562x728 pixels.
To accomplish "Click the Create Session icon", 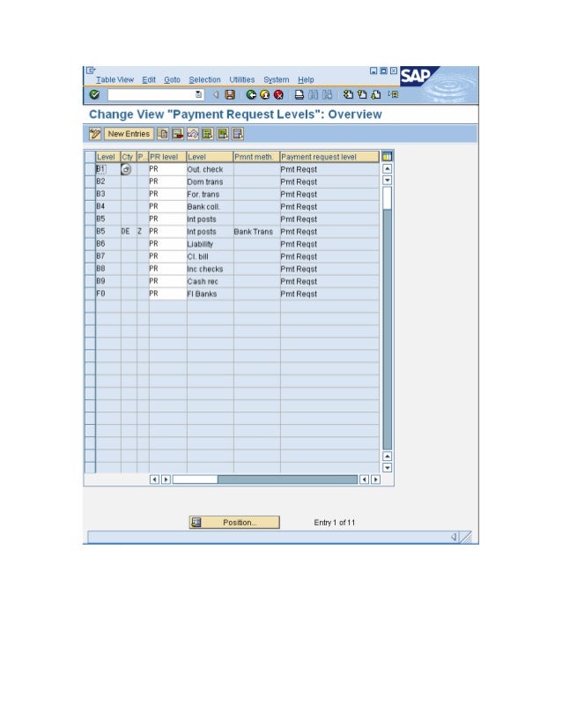I will 394,94.
